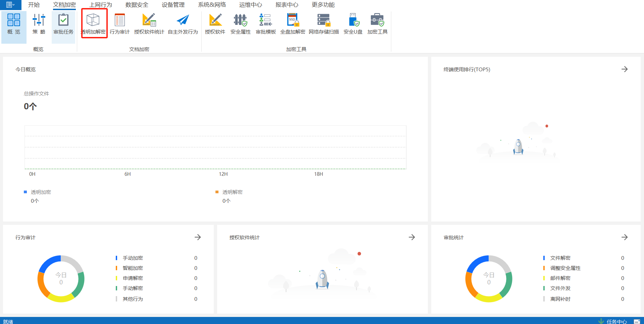
Task: Expand the 行为审计 panel with its arrow
Action: tap(198, 237)
